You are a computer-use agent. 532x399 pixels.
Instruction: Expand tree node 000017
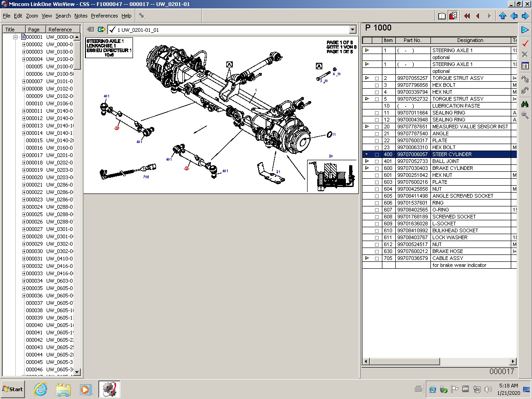[24, 155]
